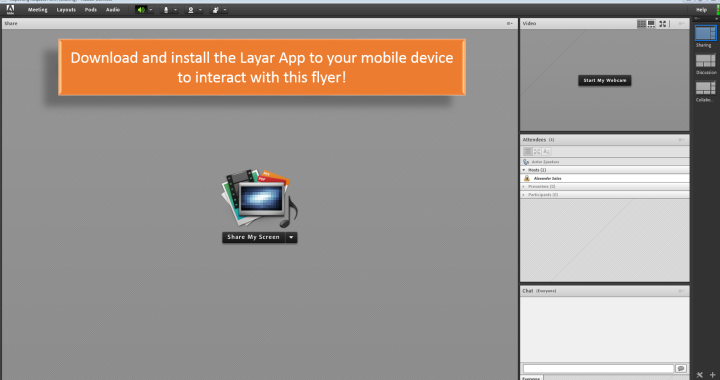
Task: Expand the Participants (0) group
Action: (524, 195)
